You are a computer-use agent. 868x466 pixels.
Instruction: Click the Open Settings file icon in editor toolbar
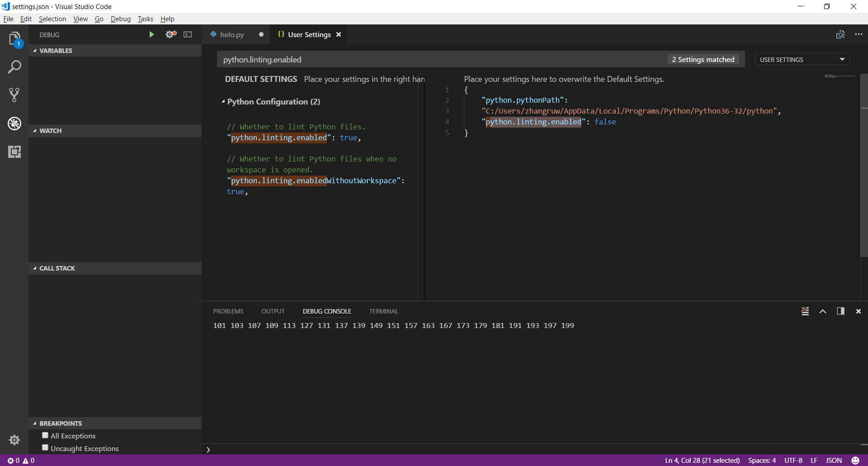pos(840,34)
